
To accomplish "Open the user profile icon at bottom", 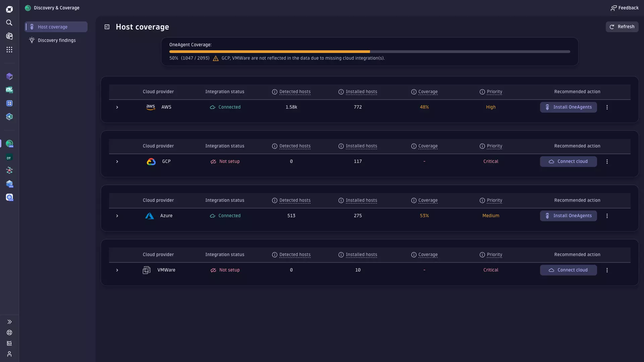I will click(x=9, y=354).
